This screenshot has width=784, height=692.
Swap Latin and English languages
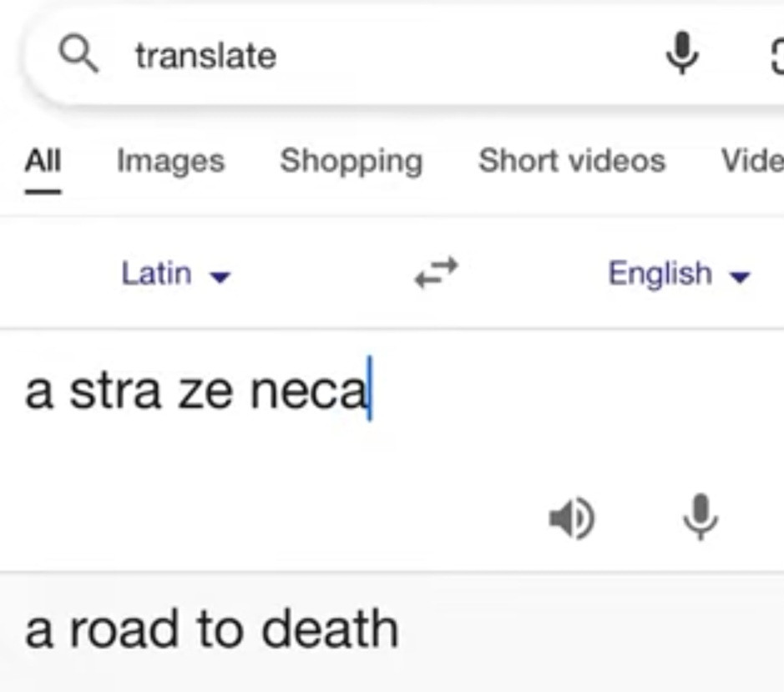click(436, 273)
